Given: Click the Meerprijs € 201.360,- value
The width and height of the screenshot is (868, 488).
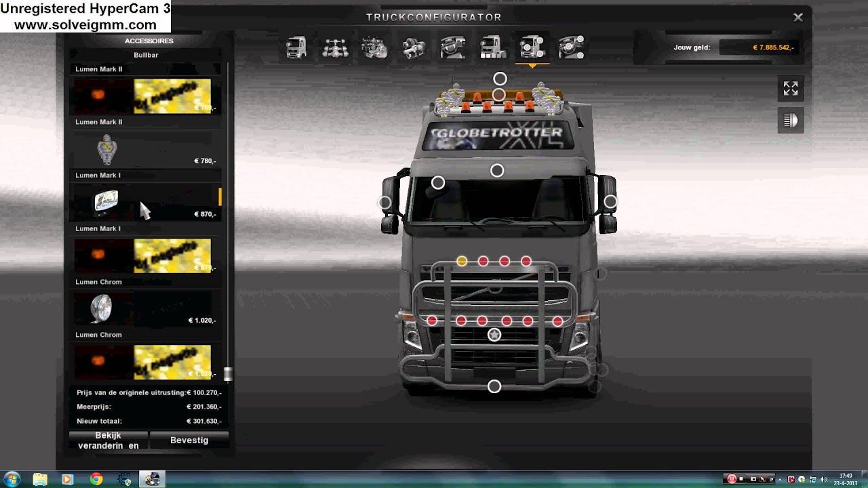Looking at the screenshot, I should 204,407.
